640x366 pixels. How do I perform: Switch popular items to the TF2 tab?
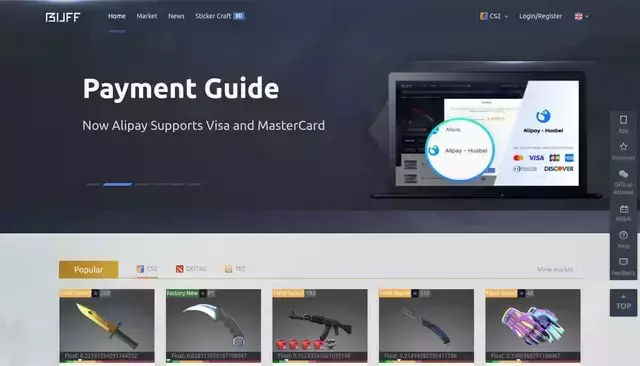click(x=235, y=269)
